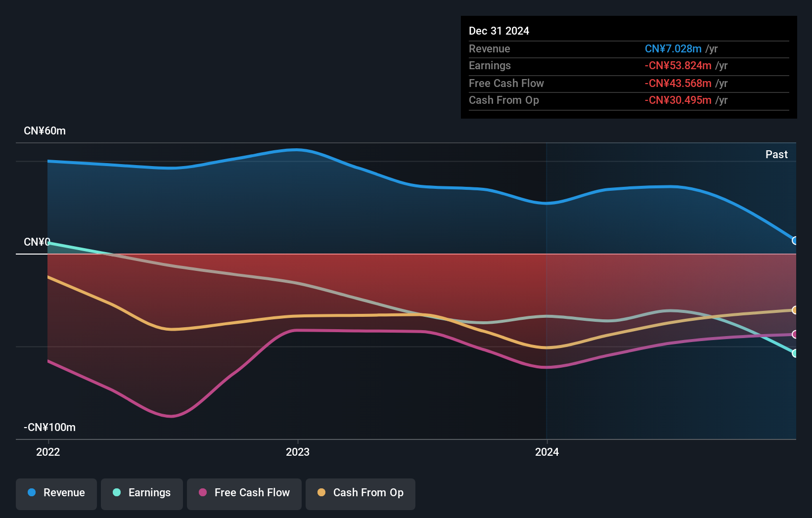Click the Revenue row label in tooltip
The height and width of the screenshot is (518, 812).
[490, 49]
